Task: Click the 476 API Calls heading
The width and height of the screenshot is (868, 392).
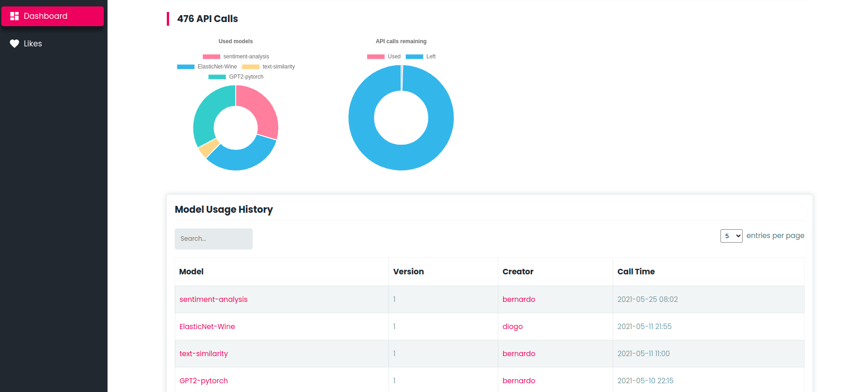Action: click(x=207, y=19)
